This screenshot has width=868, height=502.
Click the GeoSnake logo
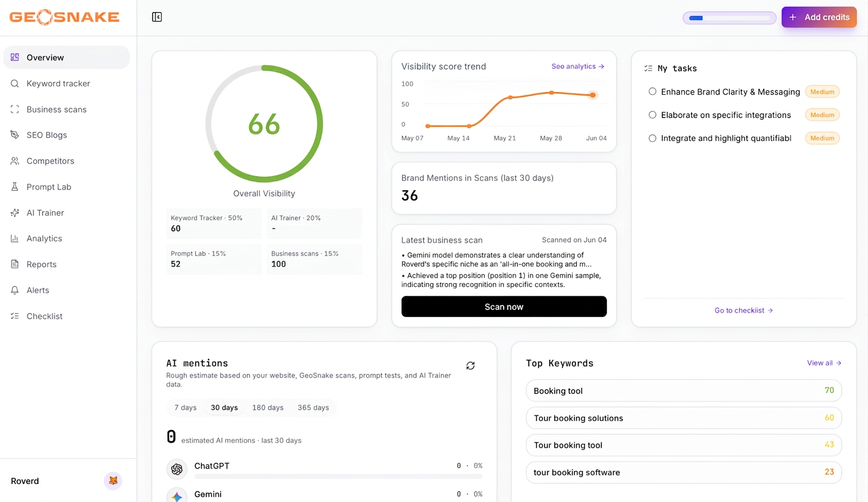point(64,17)
